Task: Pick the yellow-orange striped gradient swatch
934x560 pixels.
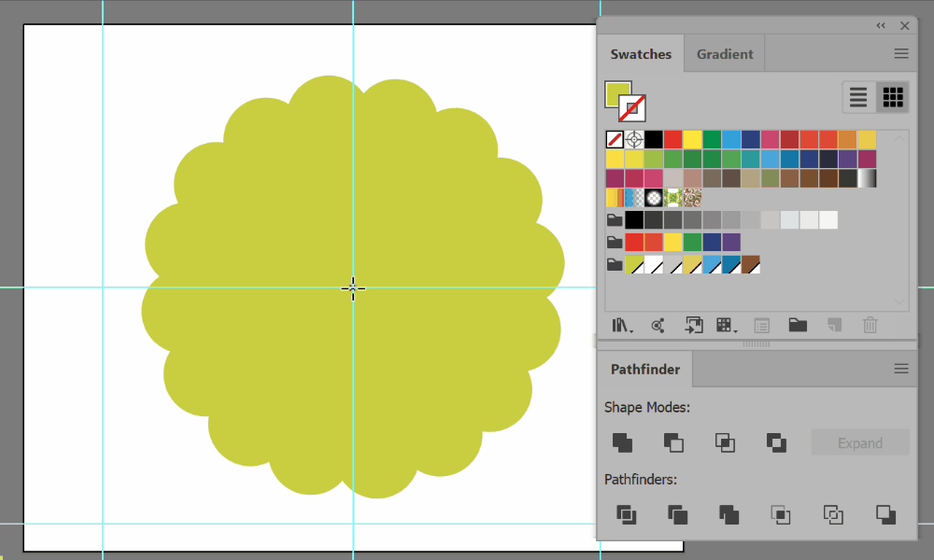Action: pyautogui.click(x=615, y=198)
